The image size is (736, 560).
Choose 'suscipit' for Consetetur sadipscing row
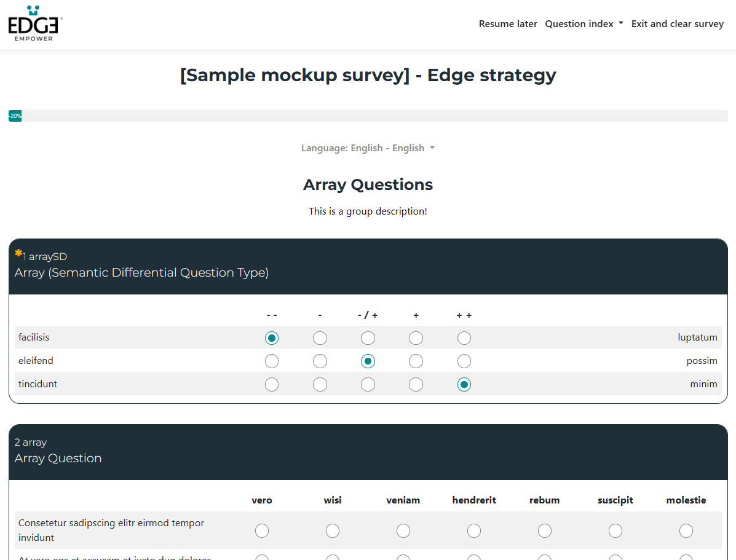[615, 530]
